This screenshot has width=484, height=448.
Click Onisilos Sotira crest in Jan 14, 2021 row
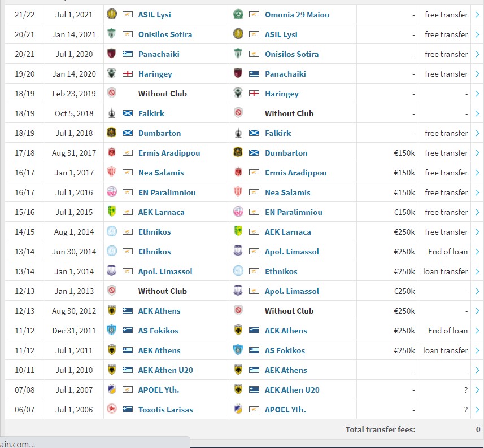point(111,34)
